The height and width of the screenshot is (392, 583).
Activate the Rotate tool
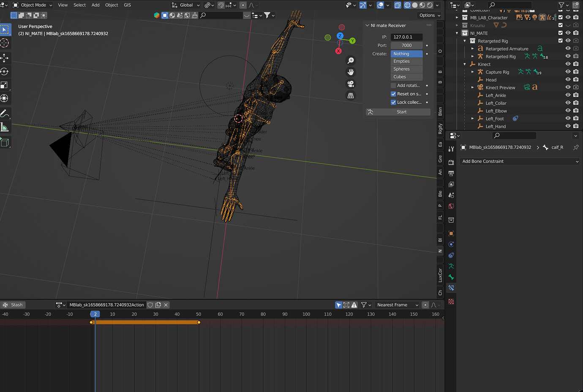5,72
